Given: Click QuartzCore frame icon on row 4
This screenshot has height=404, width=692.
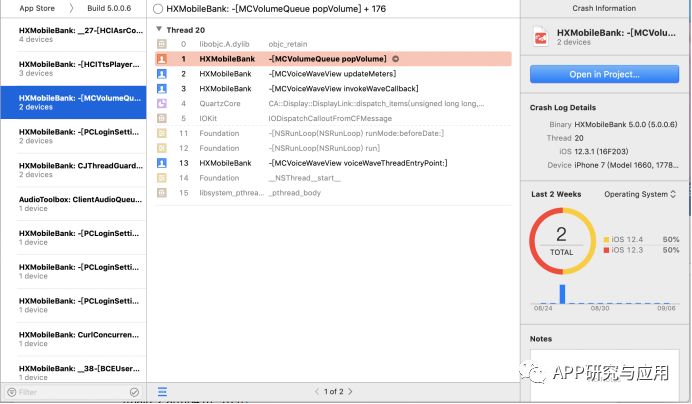Looking at the screenshot, I should [162, 103].
